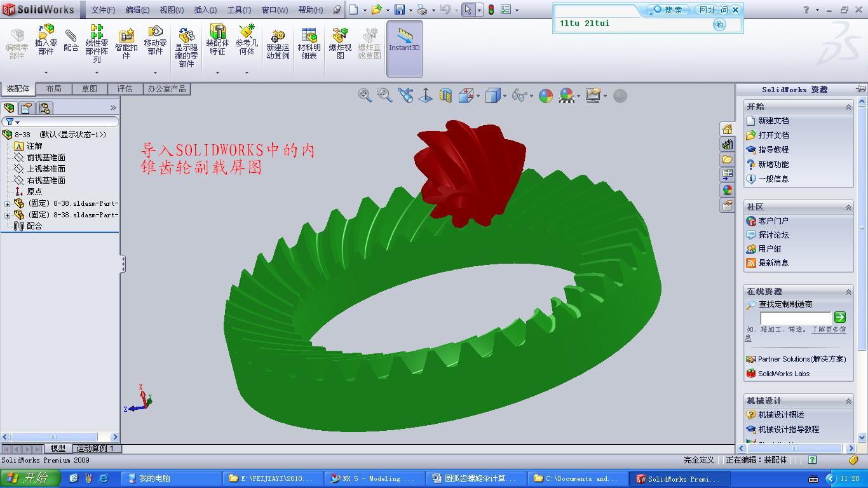Click Reference Geometry (参考几何体) icon
Viewport: 868px width, 488px height.
click(247, 39)
